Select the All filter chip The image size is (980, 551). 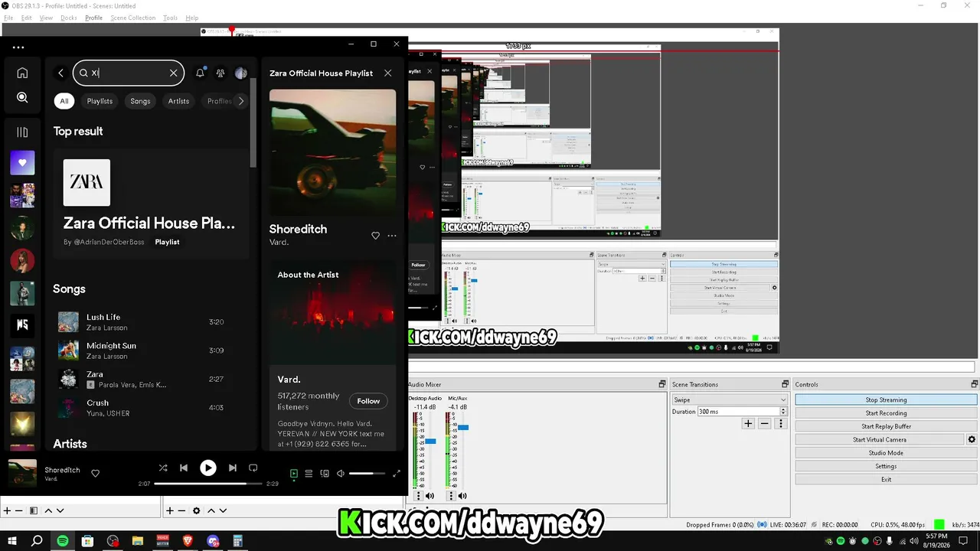(x=64, y=101)
